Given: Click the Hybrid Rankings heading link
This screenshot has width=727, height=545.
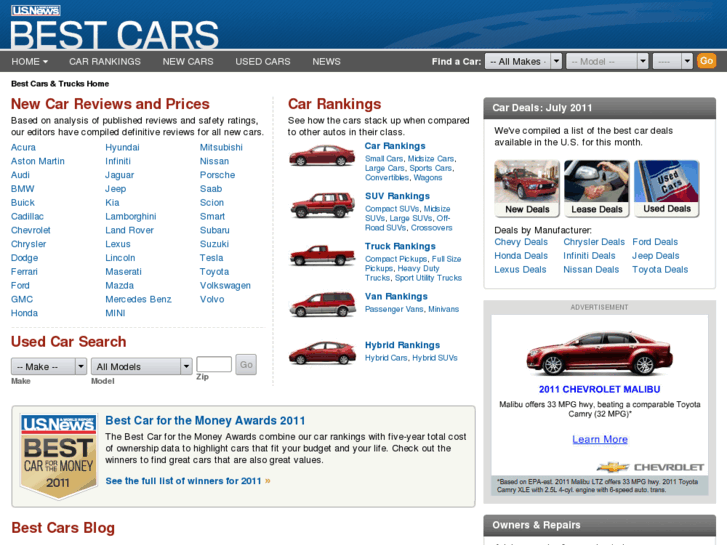Looking at the screenshot, I should click(402, 345).
